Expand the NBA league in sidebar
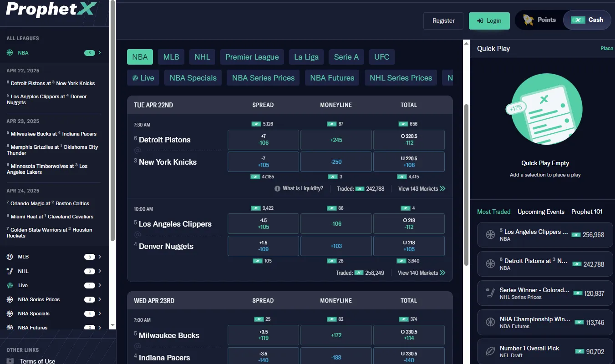The image size is (615, 364). click(x=100, y=53)
